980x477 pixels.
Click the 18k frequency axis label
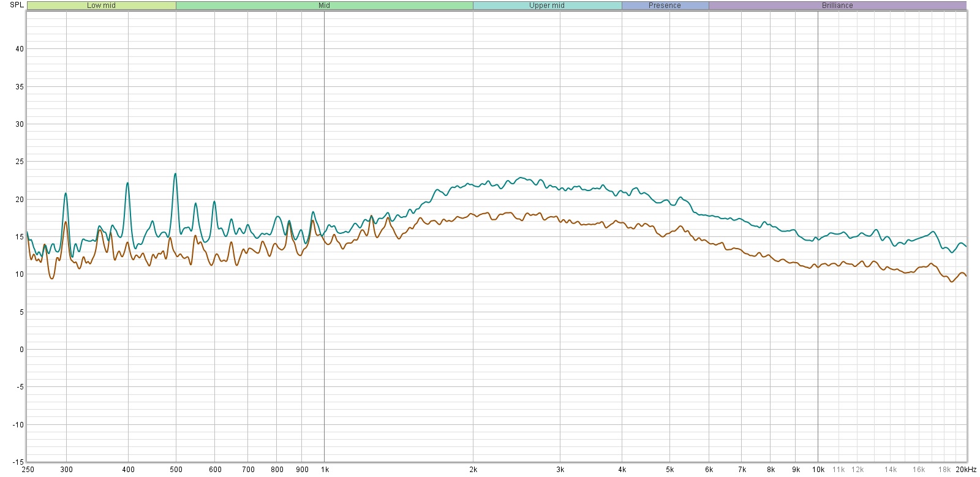944,470
